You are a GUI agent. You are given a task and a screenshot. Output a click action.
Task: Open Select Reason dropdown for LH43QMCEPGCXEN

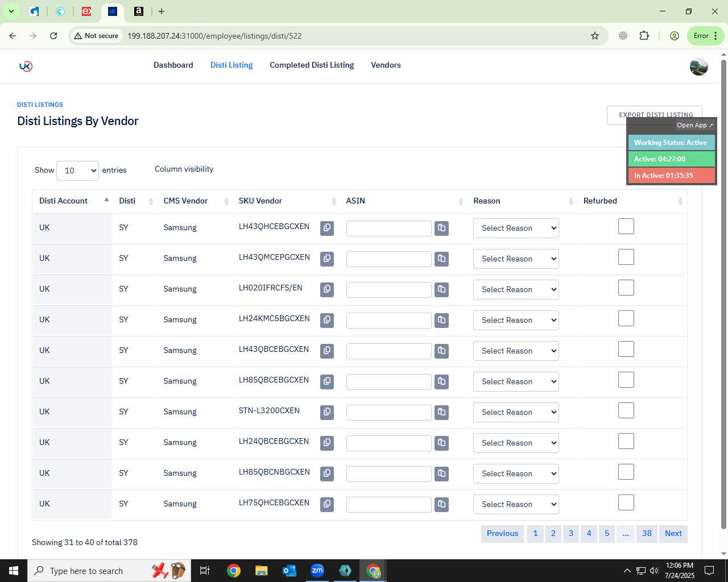(x=516, y=259)
